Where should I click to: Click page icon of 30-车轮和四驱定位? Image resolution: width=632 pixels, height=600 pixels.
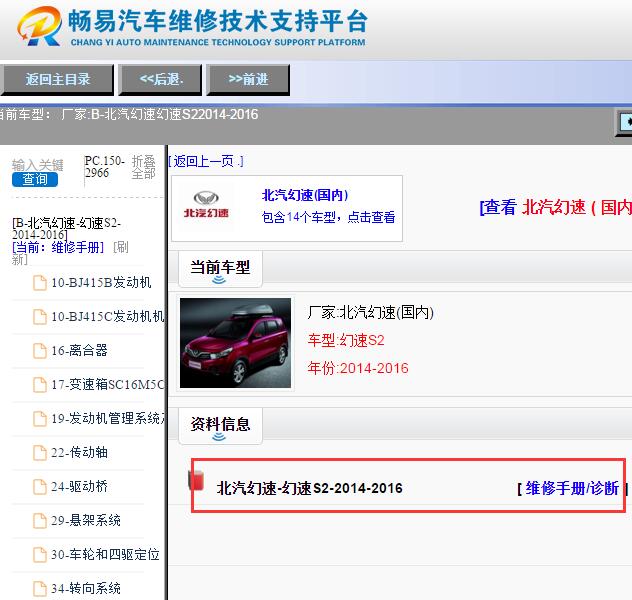tap(40, 555)
